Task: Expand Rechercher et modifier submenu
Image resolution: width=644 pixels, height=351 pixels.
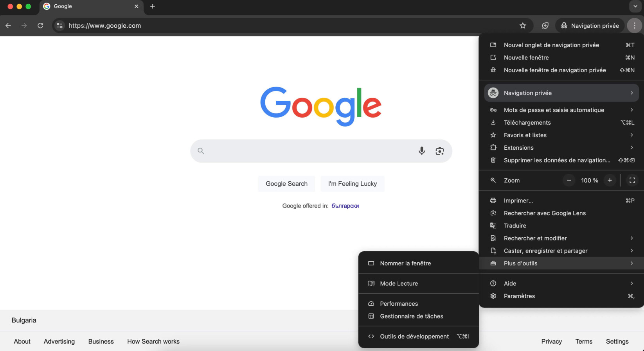Action: (561, 238)
